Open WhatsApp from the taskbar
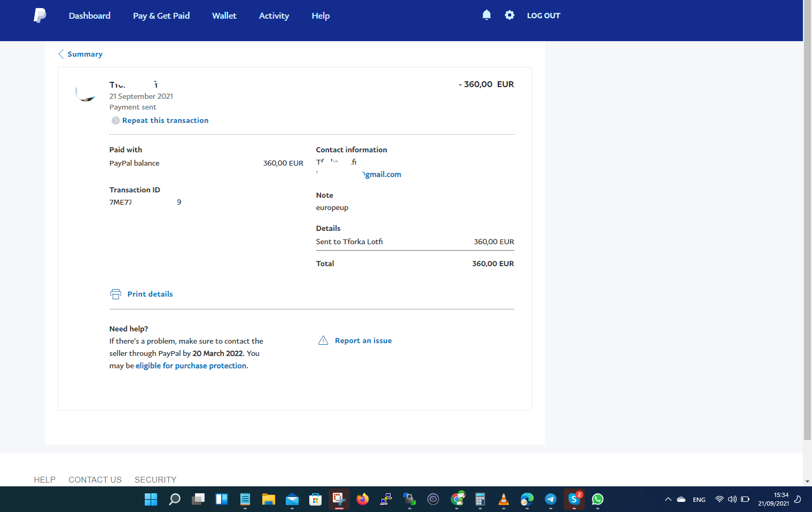The image size is (812, 512). coord(598,499)
